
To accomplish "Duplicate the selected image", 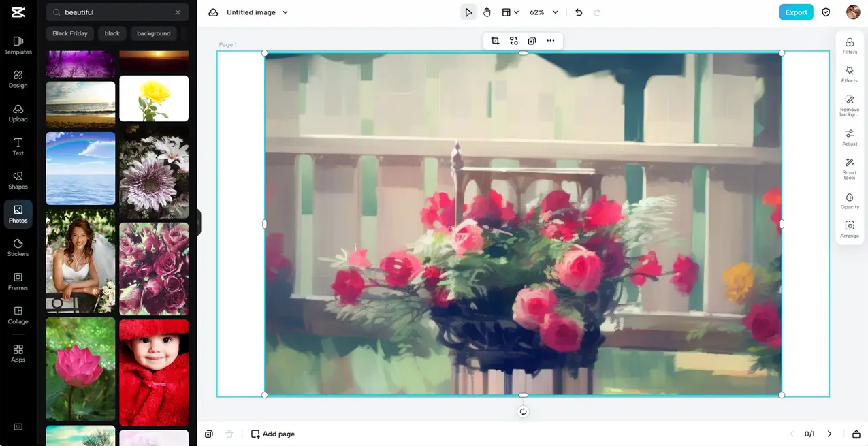I will point(532,41).
